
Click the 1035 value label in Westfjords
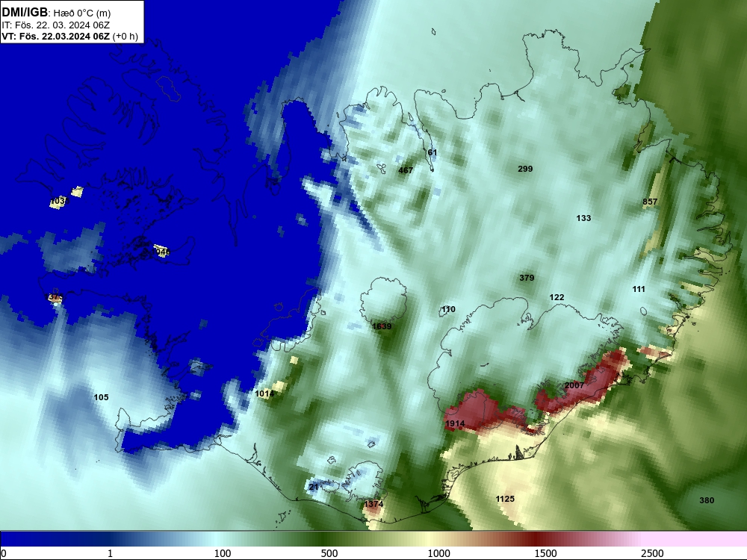point(60,202)
